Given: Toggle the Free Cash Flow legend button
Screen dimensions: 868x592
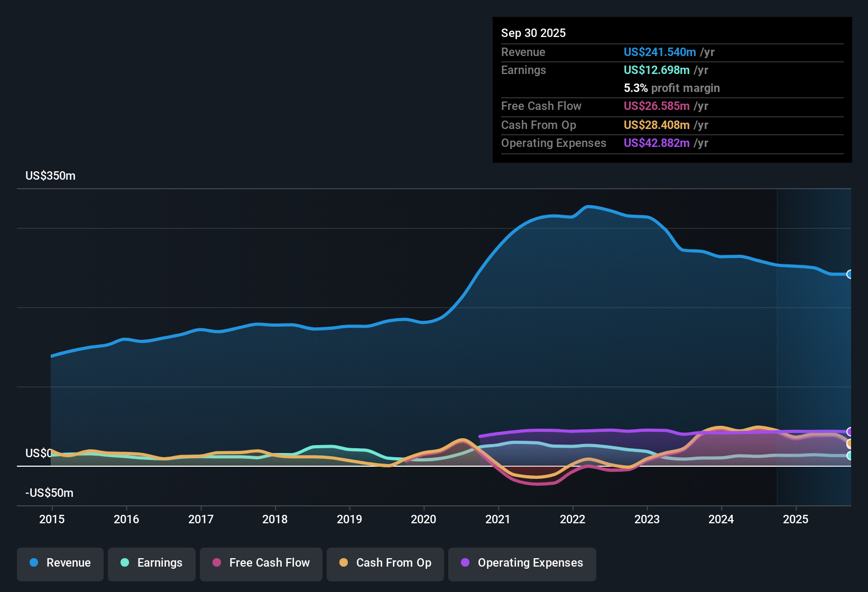Looking at the screenshot, I should pyautogui.click(x=261, y=563).
